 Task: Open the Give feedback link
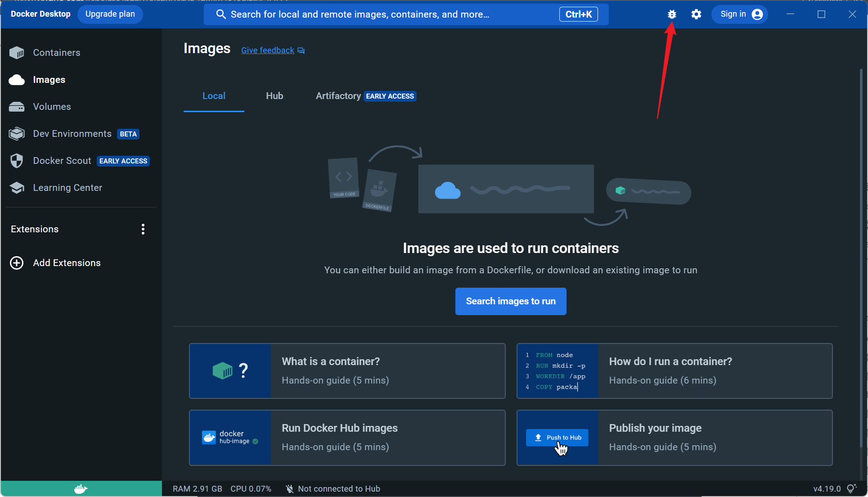coord(268,50)
